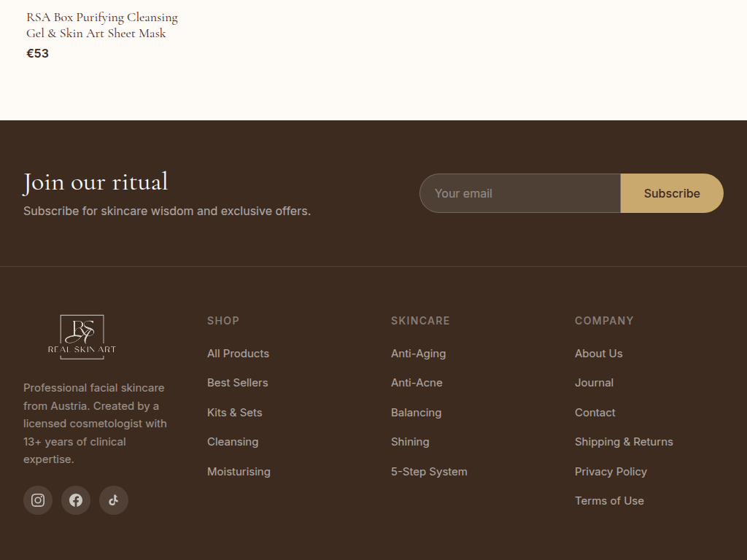Go to the Journal link
This screenshot has width=747, height=560.
[x=594, y=383]
